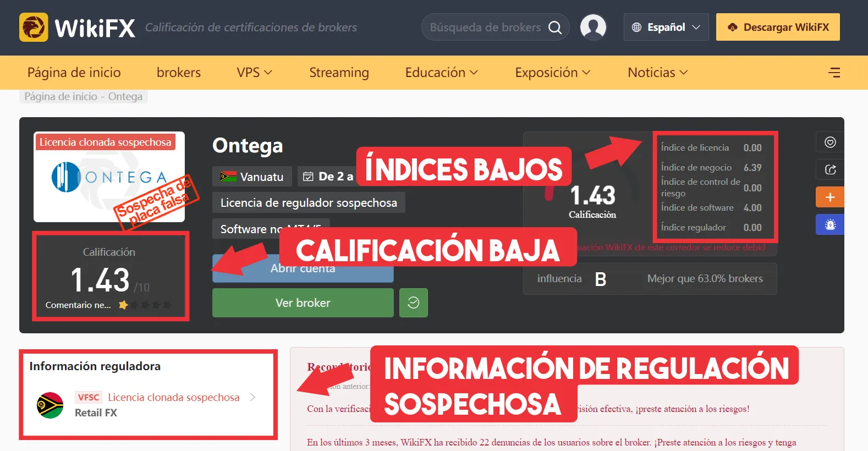This screenshot has height=451, width=868.
Task: Click the Ontega broker title
Action: pos(248,146)
